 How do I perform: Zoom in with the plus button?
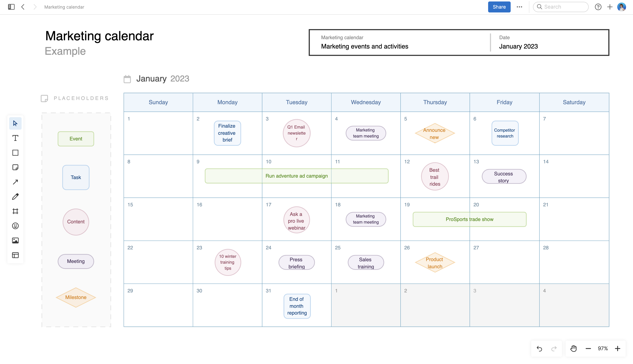(618, 348)
